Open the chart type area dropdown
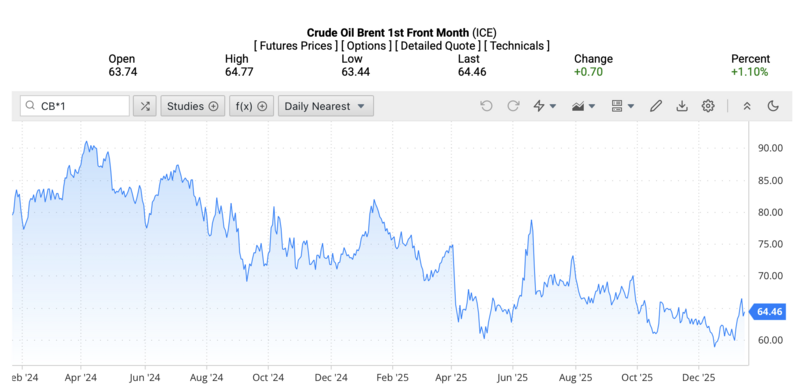The height and width of the screenshot is (385, 800). pos(584,106)
